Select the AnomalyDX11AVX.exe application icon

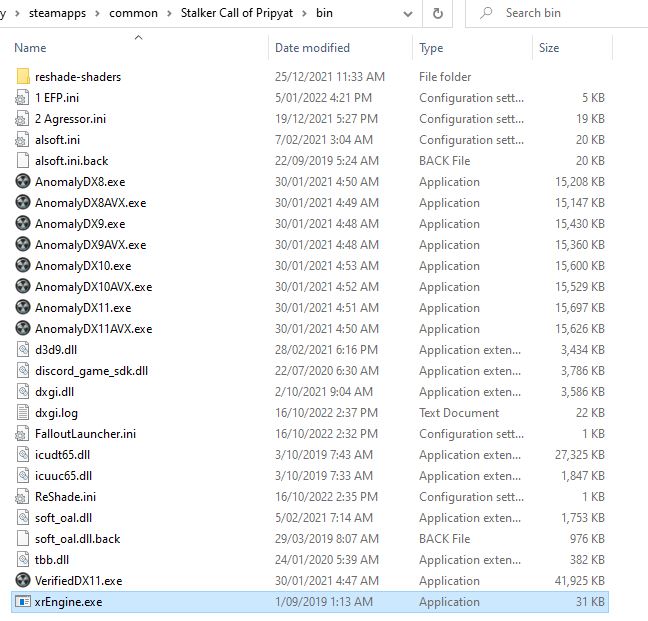[x=23, y=328]
